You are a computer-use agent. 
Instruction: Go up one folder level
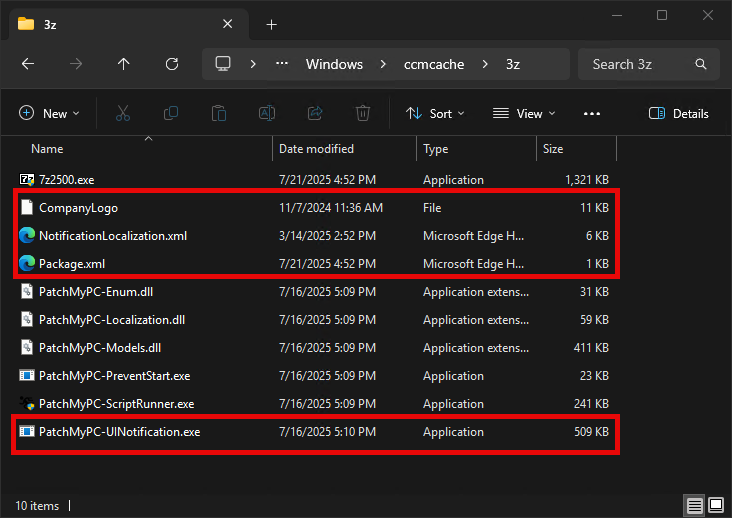click(x=124, y=64)
